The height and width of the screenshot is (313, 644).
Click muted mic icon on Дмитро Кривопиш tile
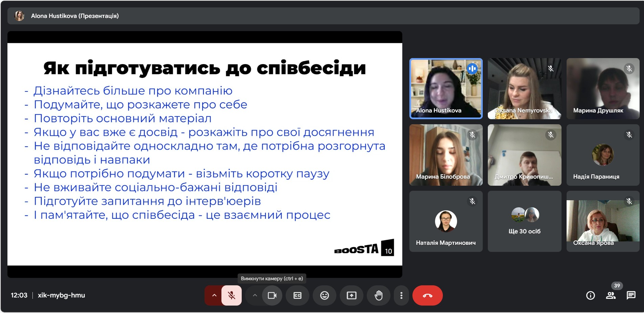pos(551,135)
